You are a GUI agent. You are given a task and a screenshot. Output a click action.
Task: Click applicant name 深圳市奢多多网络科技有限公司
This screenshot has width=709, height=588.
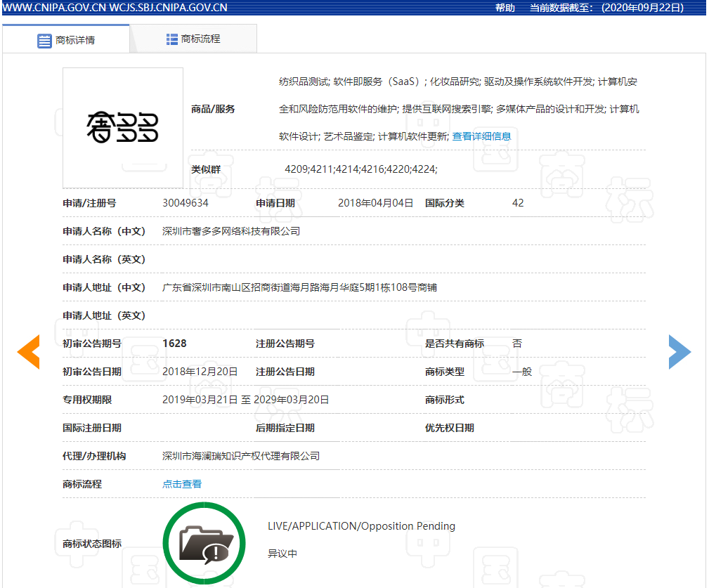(231, 231)
